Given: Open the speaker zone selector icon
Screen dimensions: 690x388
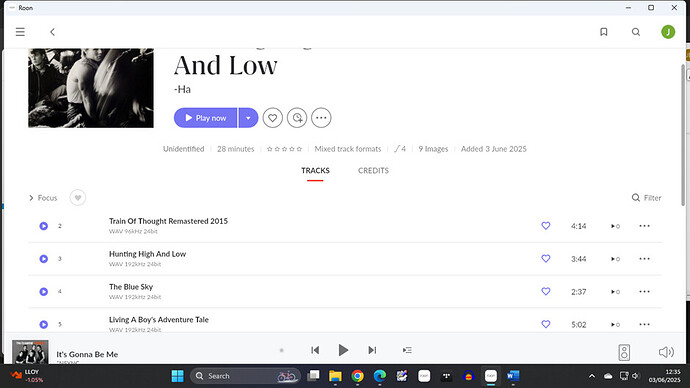Looking at the screenshot, I should tap(624, 352).
